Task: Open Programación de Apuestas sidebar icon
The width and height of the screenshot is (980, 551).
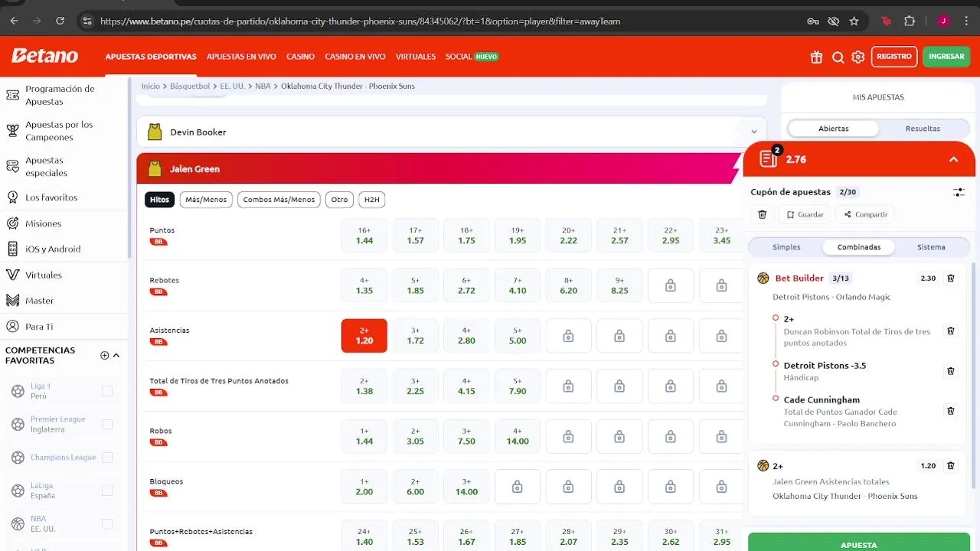Action: [x=12, y=95]
